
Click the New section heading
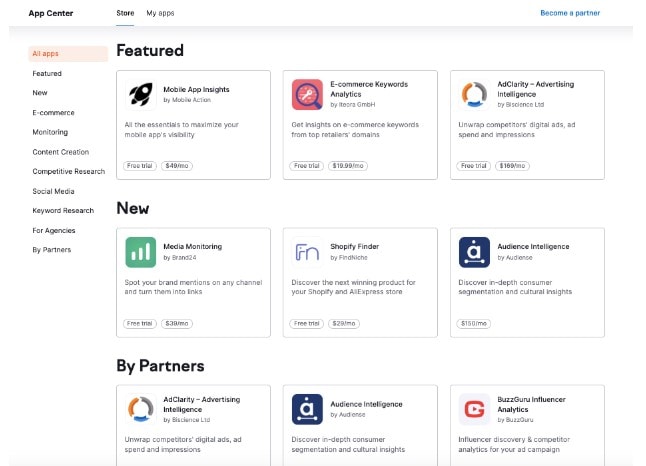133,208
